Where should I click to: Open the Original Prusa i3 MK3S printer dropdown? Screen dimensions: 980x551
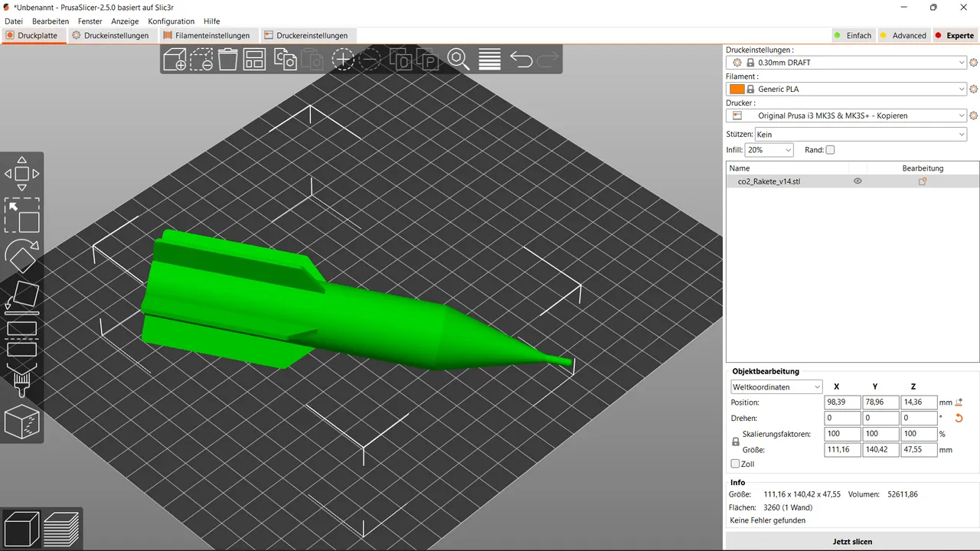[x=846, y=116]
